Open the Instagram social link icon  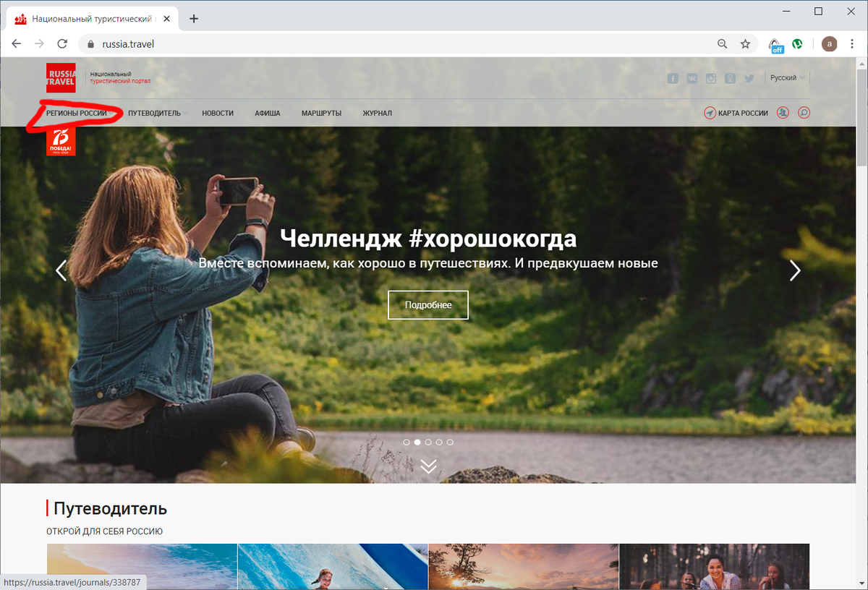tap(711, 78)
